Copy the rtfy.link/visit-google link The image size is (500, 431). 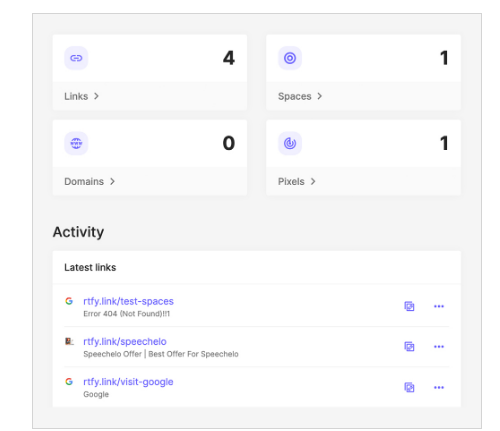click(409, 387)
